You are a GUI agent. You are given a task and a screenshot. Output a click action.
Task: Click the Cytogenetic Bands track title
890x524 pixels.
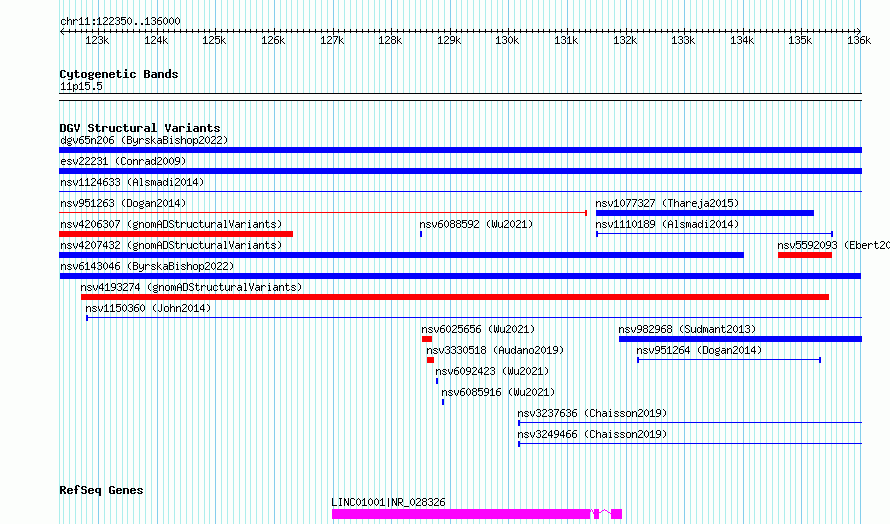(119, 74)
